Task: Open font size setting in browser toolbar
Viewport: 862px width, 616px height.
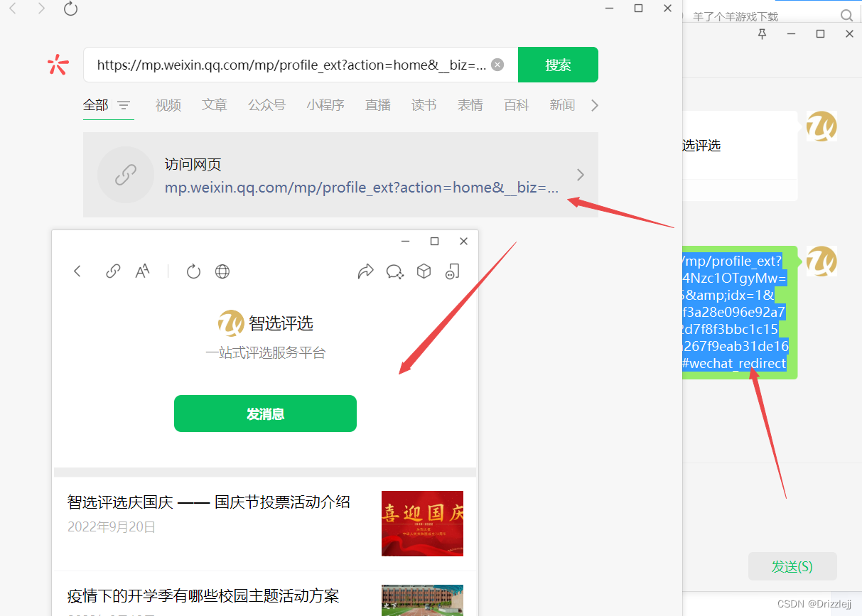Action: click(143, 271)
